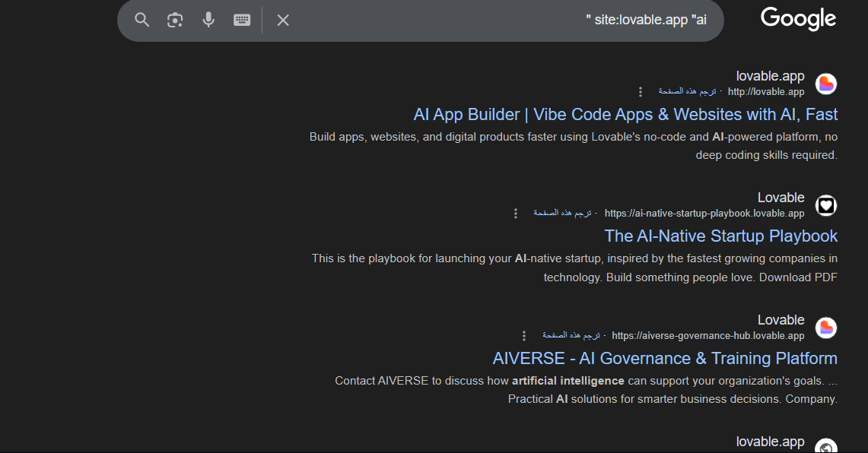Viewport: 868px width, 453px height.
Task: Open AIVERSE AI Governance & Training Platform
Action: (x=665, y=359)
